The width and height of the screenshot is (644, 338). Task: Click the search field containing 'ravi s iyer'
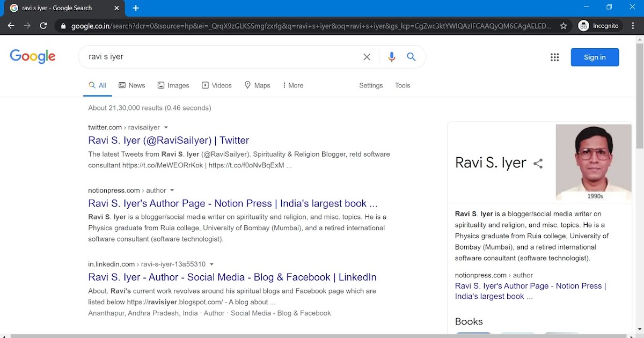220,57
